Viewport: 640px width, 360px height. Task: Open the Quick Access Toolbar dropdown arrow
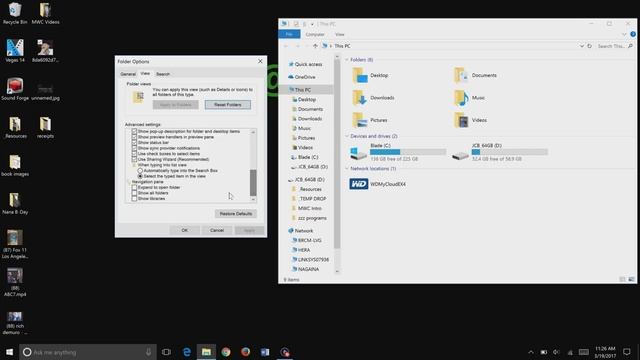tap(312, 24)
